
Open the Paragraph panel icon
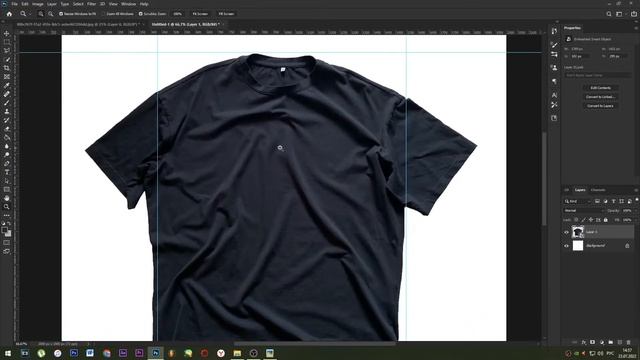[x=554, y=82]
